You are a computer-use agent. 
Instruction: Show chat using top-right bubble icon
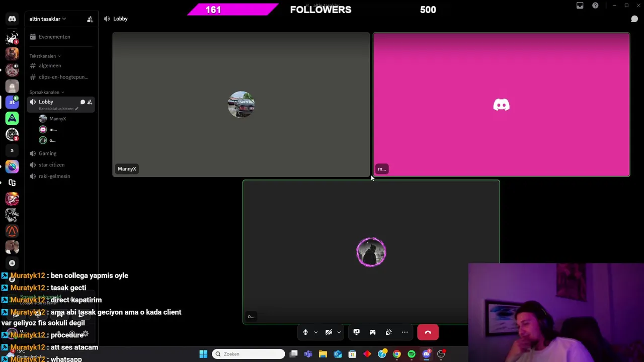[634, 19]
